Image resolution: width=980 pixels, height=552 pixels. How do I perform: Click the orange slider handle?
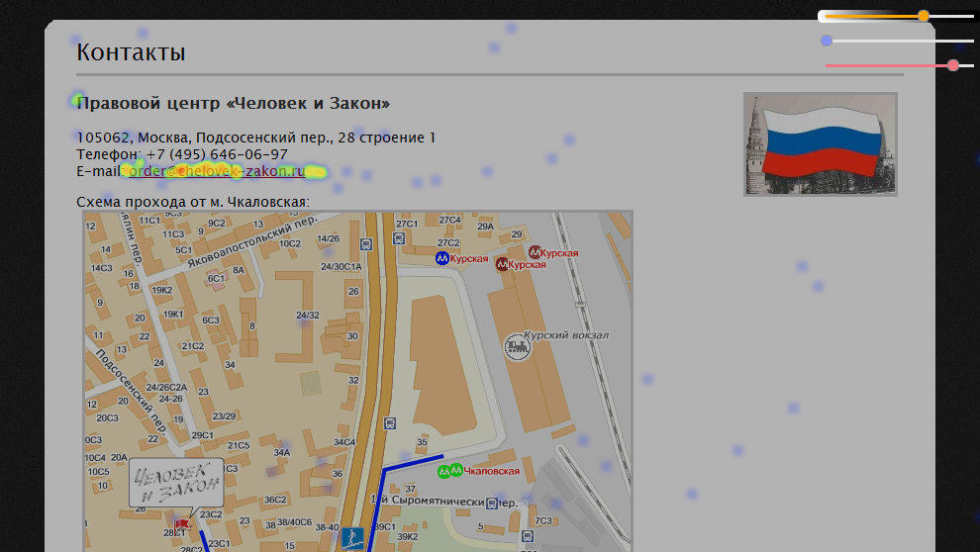(924, 16)
